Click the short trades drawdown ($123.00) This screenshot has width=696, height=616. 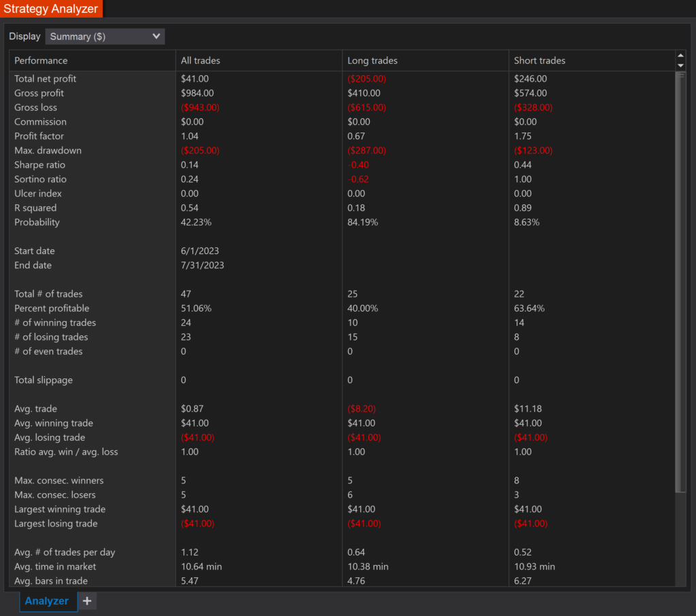[x=533, y=150]
